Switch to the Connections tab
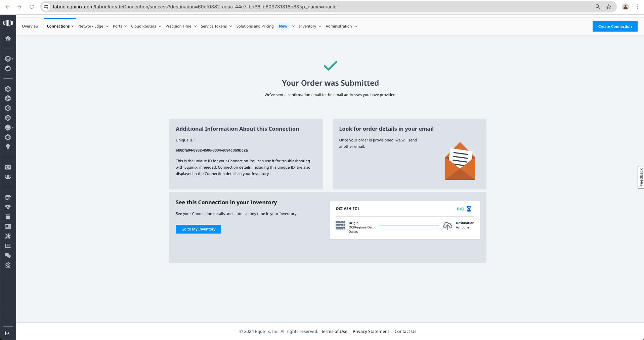This screenshot has height=340, width=644. pyautogui.click(x=58, y=26)
